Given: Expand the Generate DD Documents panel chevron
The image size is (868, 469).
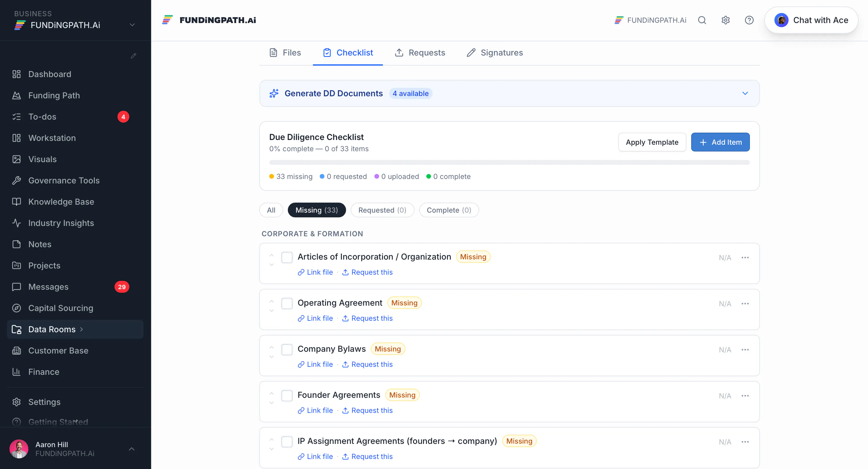Looking at the screenshot, I should [x=745, y=93].
